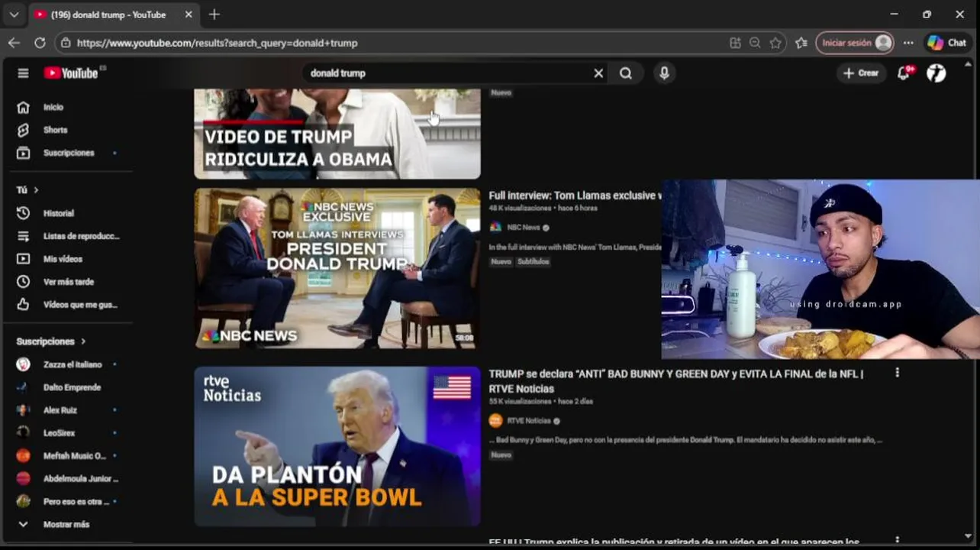Open favorites list icon
980x550 pixels.
click(x=801, y=44)
